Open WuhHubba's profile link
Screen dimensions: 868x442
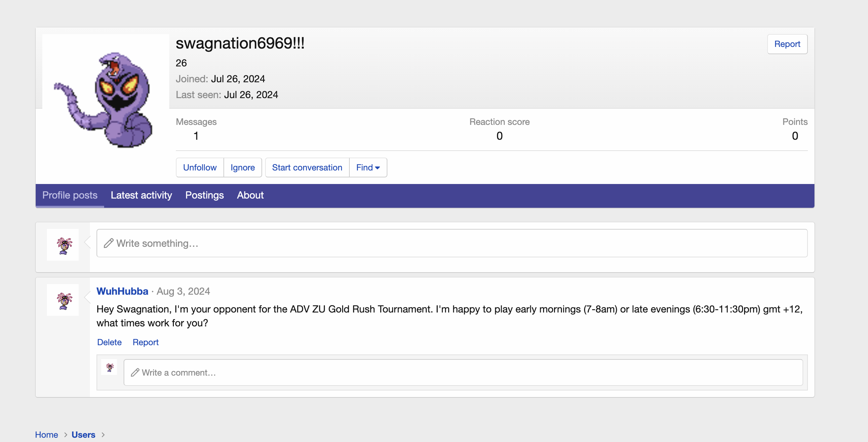click(122, 291)
